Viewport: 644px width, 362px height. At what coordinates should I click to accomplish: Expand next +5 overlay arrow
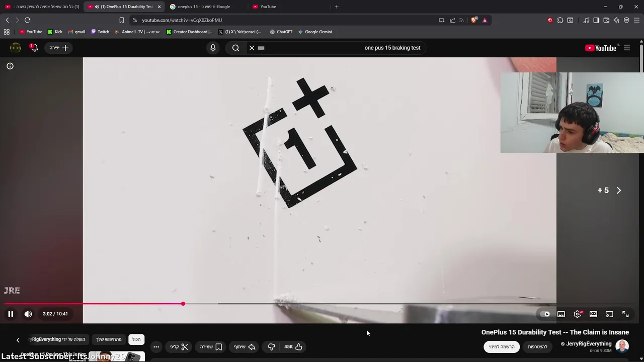(619, 190)
